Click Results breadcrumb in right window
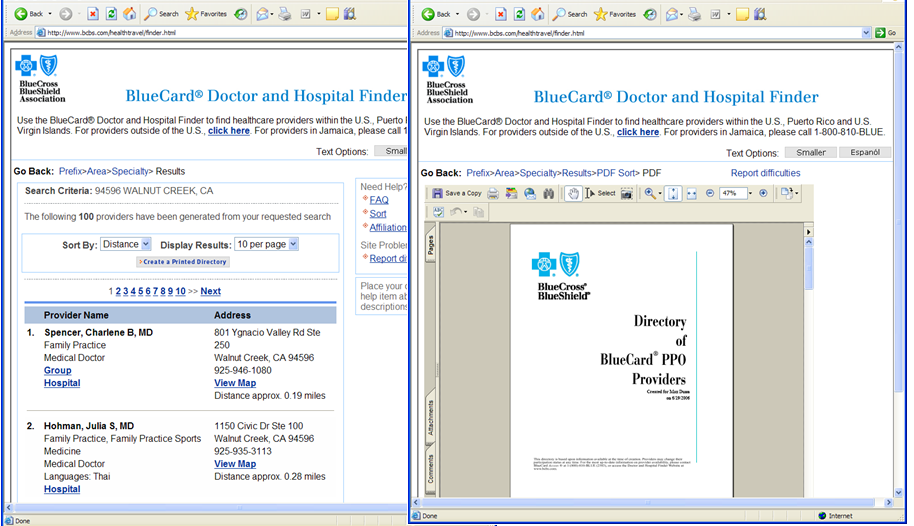This screenshot has height=526, width=914. point(576,173)
